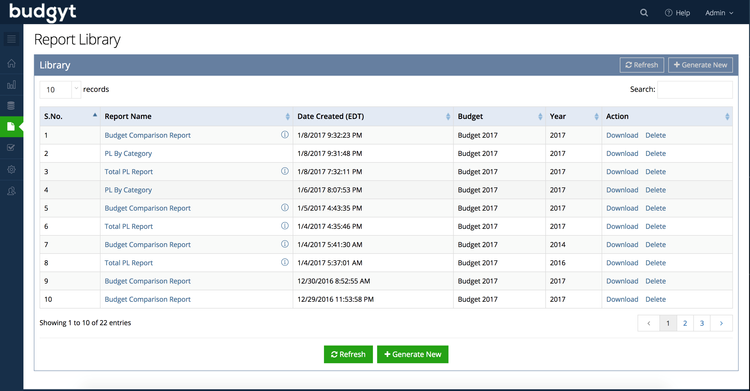Sort by Action column
This screenshot has width=750, height=391.
coord(667,116)
